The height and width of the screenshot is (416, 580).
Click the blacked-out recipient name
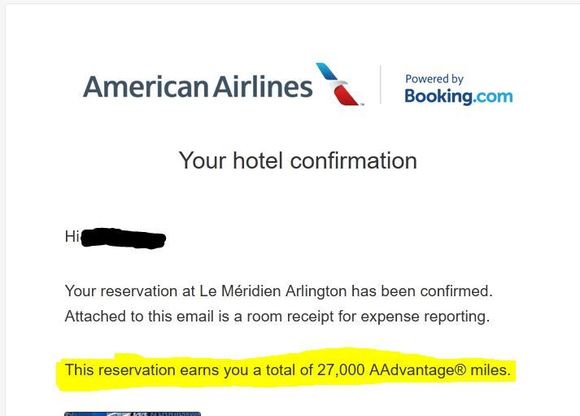123,238
